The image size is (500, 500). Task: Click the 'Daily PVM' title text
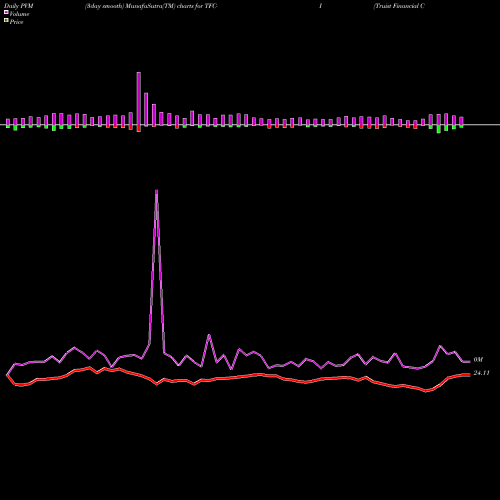tap(19, 6)
